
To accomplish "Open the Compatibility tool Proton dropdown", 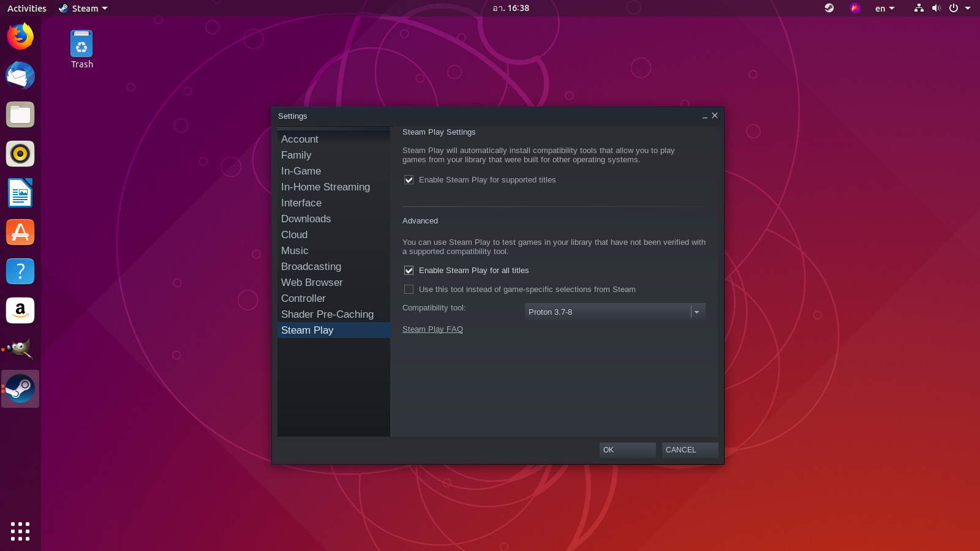I will point(615,312).
